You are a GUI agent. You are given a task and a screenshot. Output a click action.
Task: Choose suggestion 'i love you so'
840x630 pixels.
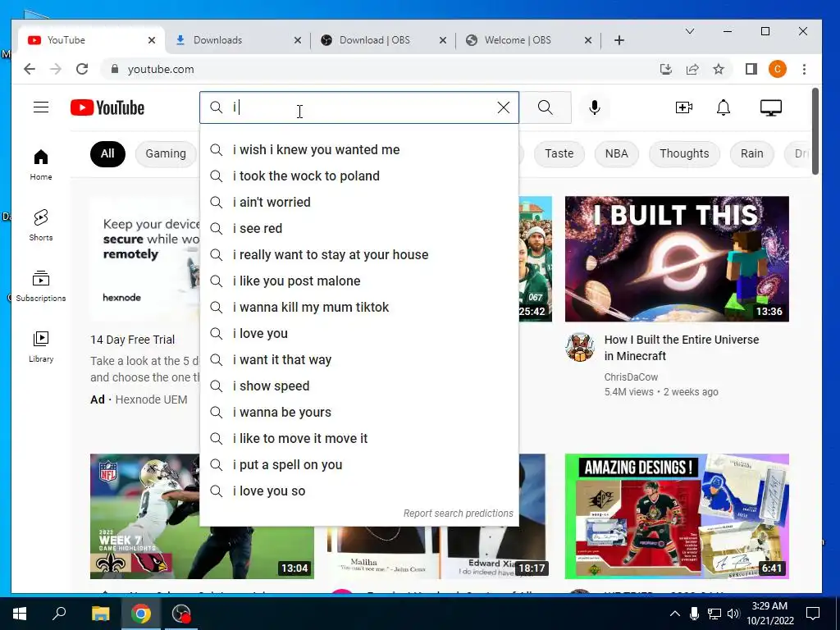click(359, 491)
